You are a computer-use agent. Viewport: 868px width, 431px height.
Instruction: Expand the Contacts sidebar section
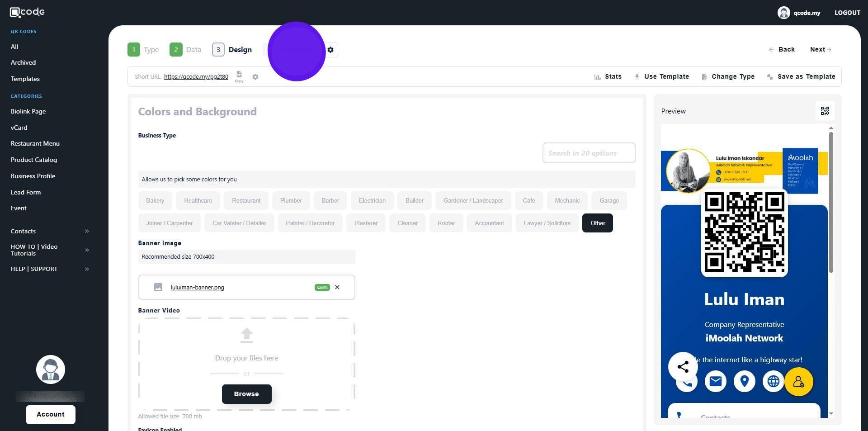[50, 231]
